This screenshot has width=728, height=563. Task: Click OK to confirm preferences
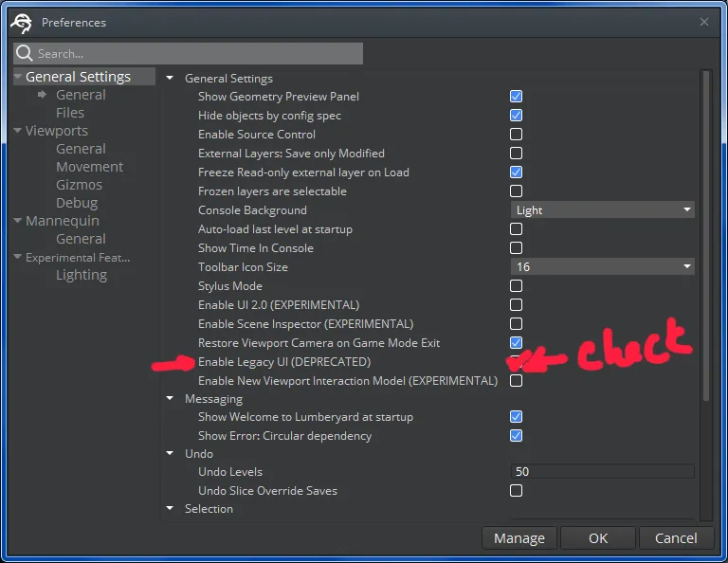coord(598,538)
